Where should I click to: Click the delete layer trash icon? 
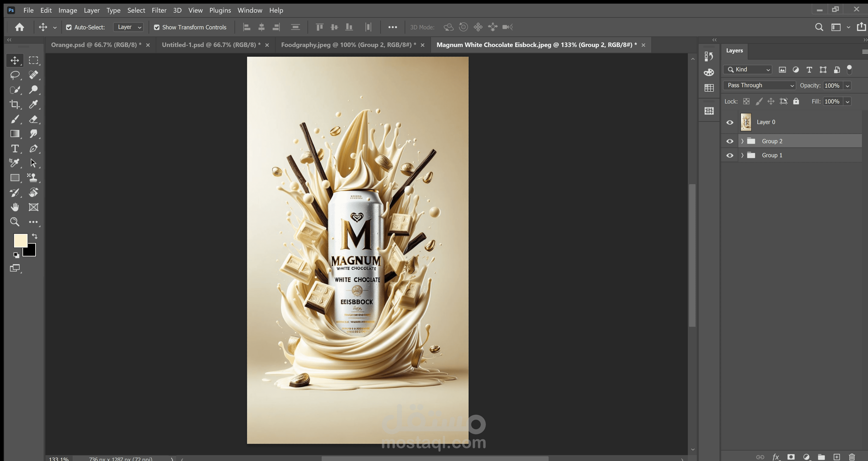point(851,457)
